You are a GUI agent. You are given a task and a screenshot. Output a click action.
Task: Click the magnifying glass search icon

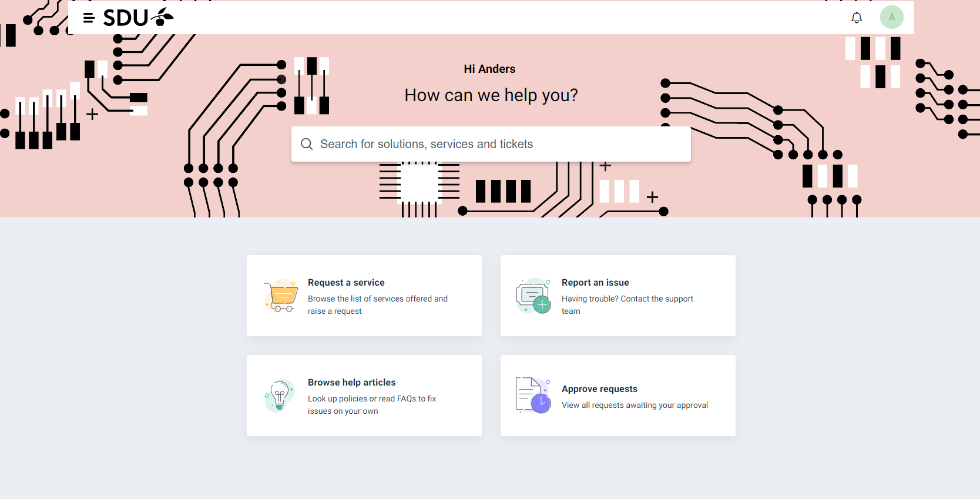tap(307, 144)
